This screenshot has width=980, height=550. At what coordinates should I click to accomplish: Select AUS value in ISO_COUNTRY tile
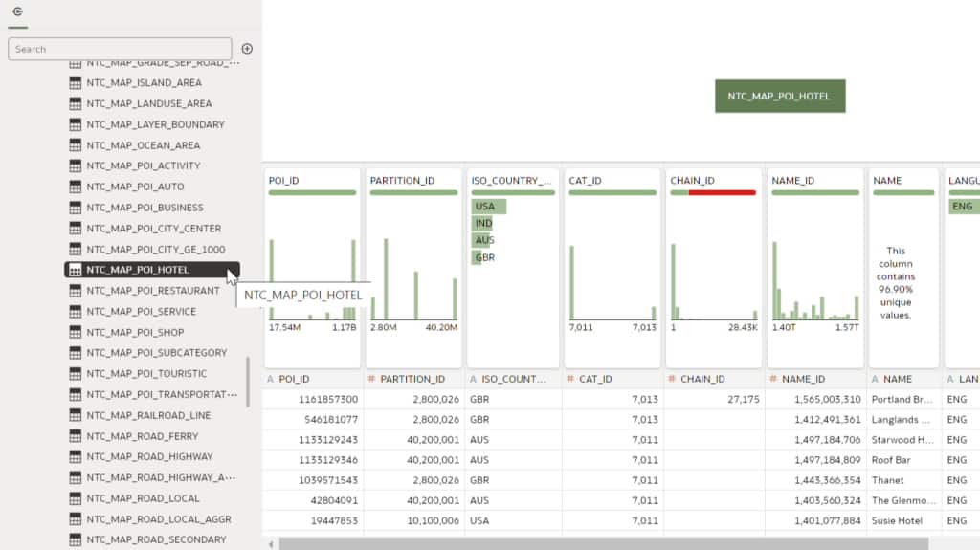point(482,240)
